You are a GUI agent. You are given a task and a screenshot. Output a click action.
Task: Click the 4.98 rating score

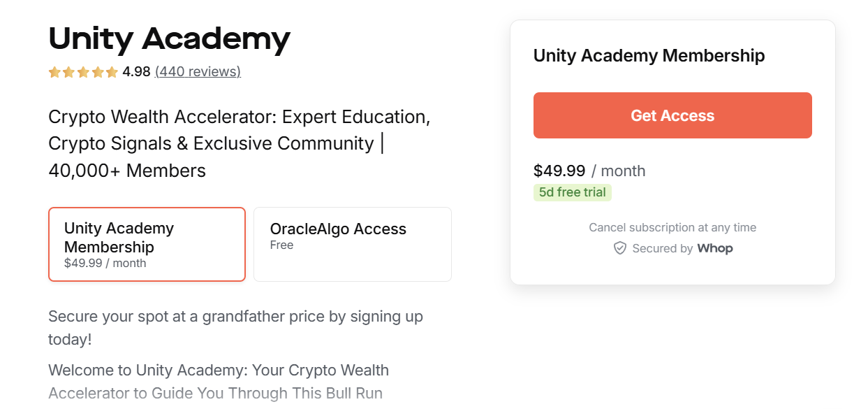[x=138, y=71]
